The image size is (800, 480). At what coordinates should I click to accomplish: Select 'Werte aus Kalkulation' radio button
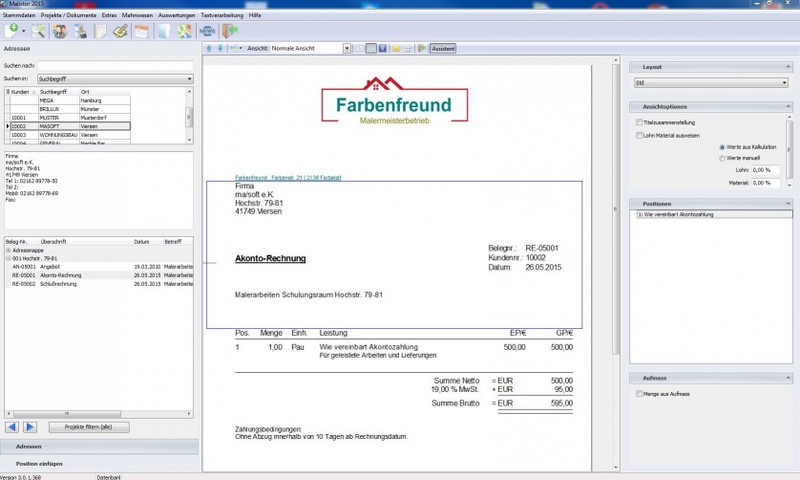[722, 147]
